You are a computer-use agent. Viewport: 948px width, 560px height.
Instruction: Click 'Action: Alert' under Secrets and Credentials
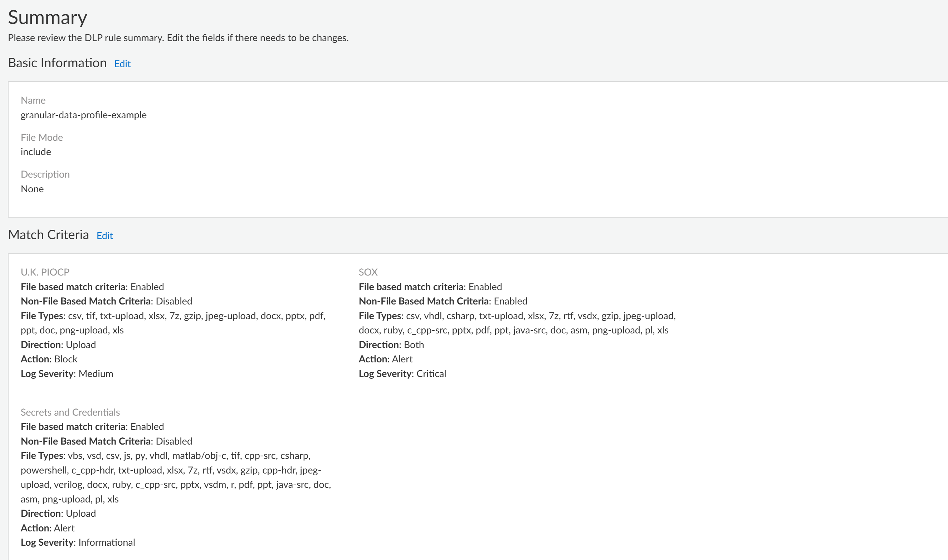tap(48, 528)
